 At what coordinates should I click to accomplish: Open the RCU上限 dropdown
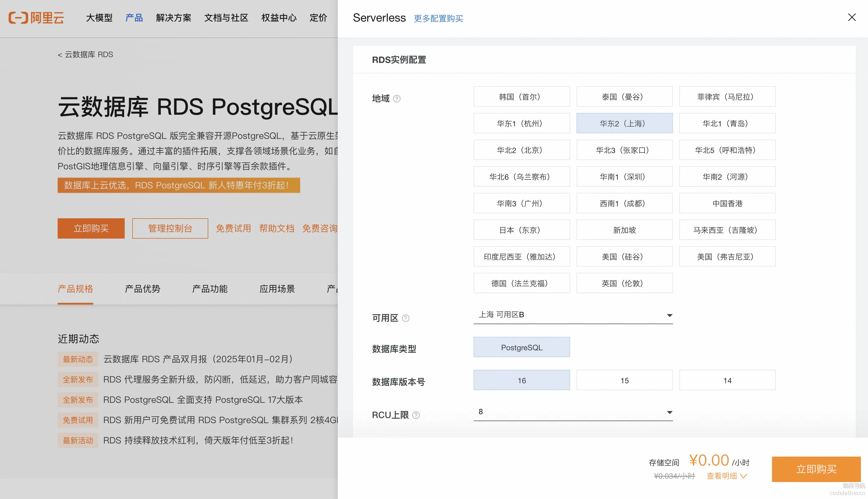573,412
